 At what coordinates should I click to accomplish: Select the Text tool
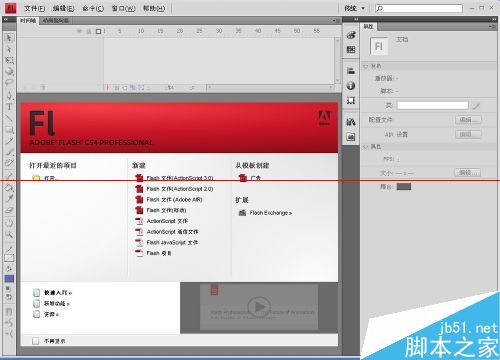click(9, 107)
